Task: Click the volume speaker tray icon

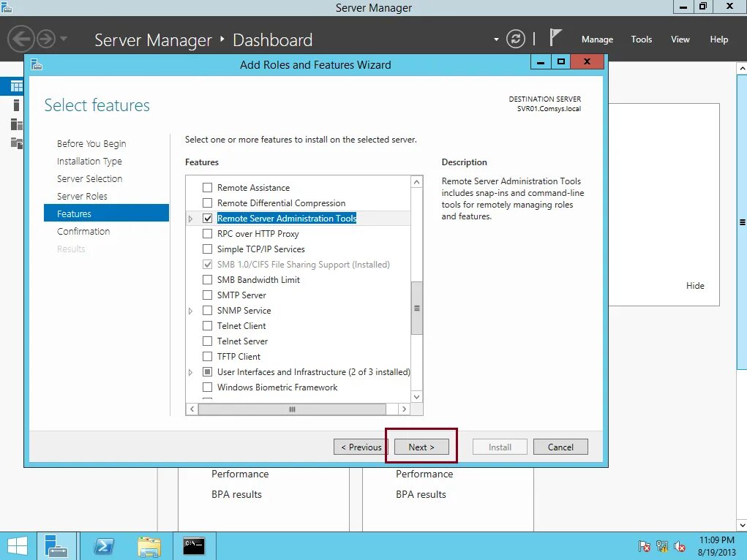Action: coord(680,546)
